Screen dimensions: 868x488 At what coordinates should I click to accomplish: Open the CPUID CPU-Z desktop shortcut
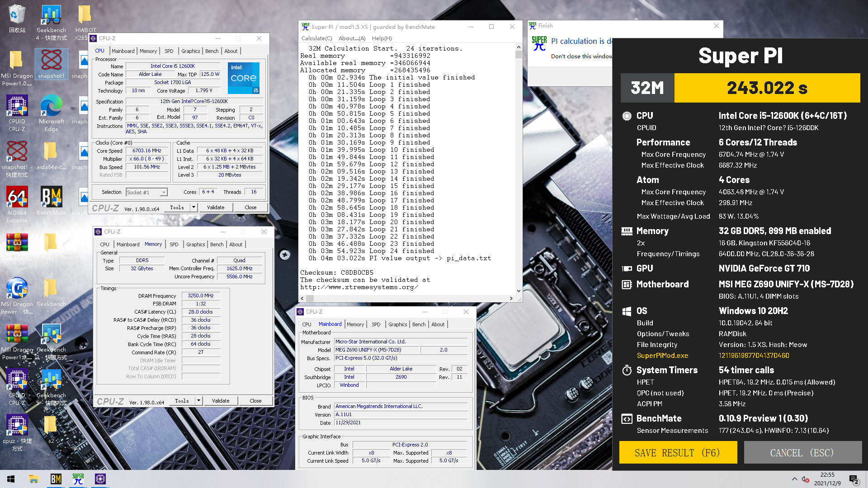click(x=17, y=113)
